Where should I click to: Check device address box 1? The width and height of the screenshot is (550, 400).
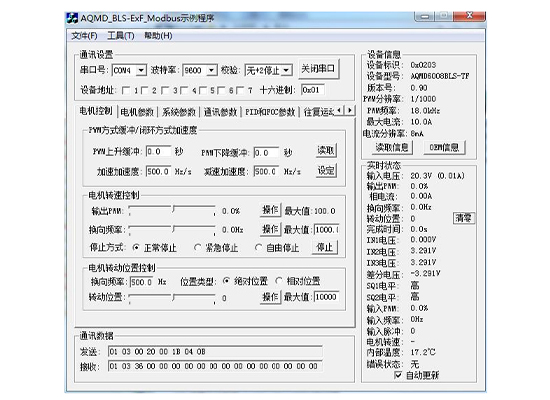coord(126,91)
